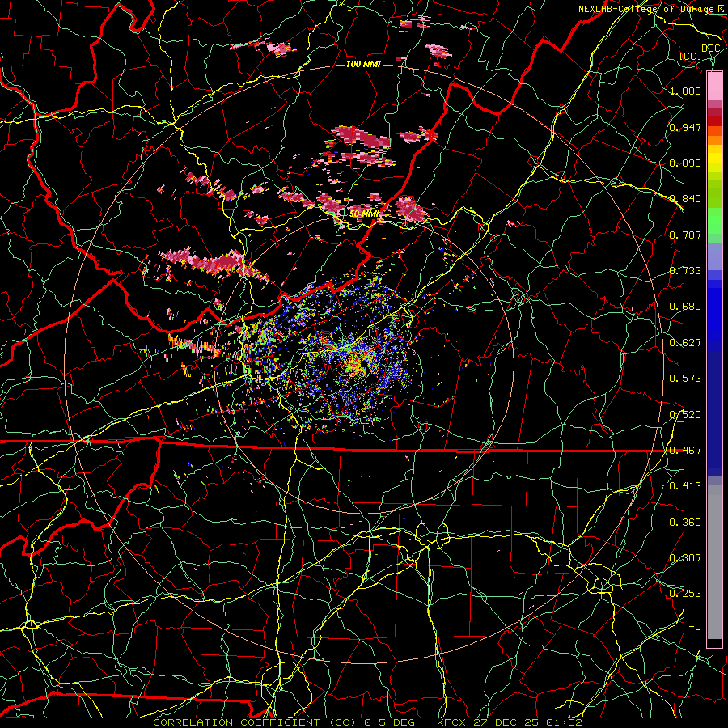Click the Correlation Coefficient caption at bottom
The height and width of the screenshot is (728, 728).
pos(254,722)
